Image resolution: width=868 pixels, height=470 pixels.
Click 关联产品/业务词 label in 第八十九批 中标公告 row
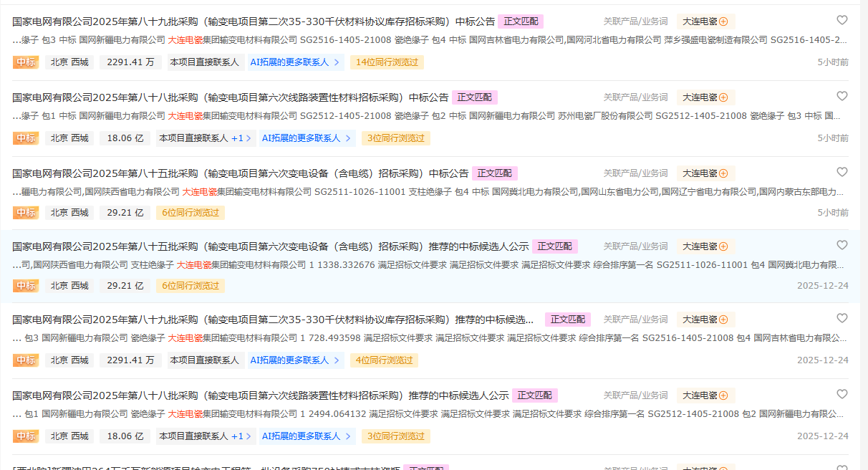tap(636, 21)
